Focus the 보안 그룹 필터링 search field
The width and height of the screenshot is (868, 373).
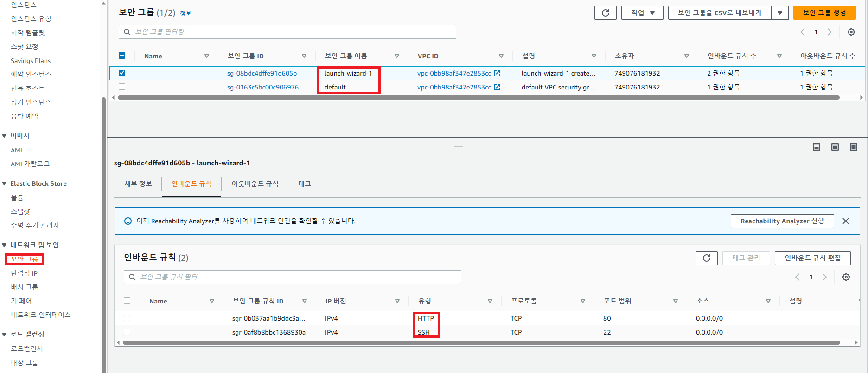pos(287,32)
